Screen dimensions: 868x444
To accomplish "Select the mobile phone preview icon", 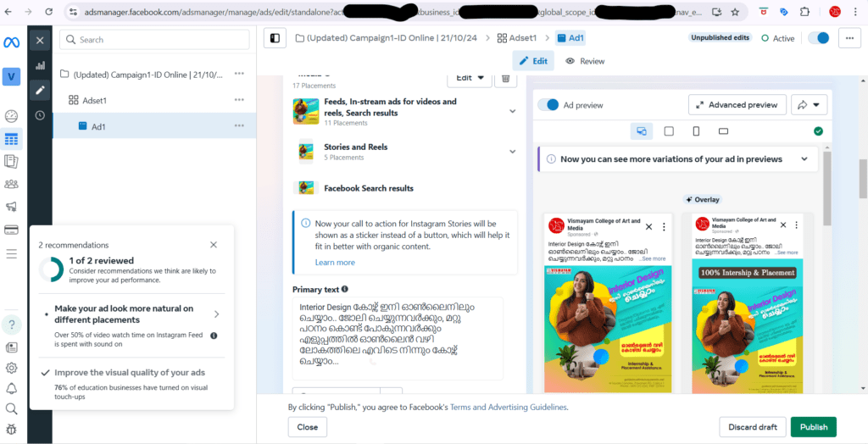I will pos(696,131).
